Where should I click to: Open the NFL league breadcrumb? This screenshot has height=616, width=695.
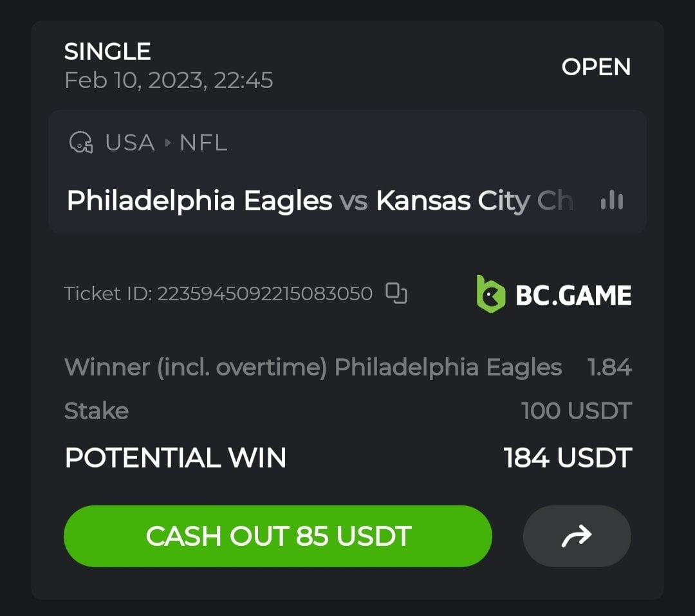coord(203,143)
